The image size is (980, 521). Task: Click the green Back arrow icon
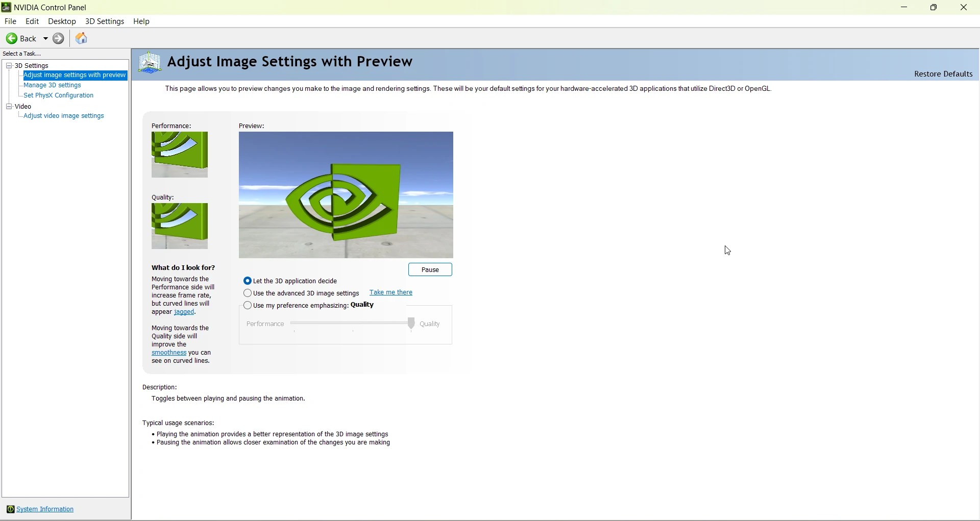pos(12,39)
